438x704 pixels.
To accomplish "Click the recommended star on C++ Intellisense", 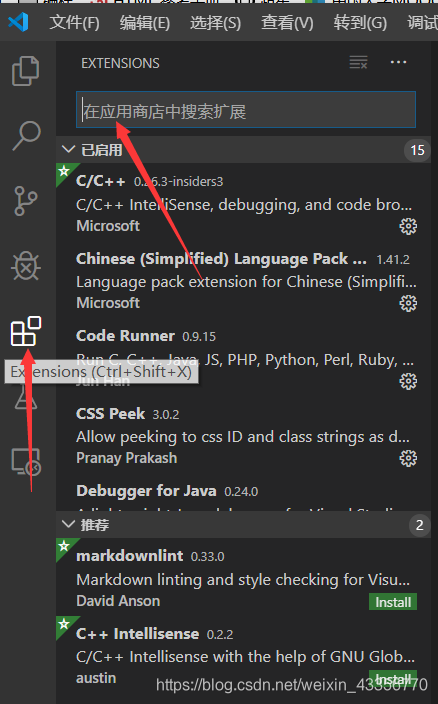I will [64, 624].
